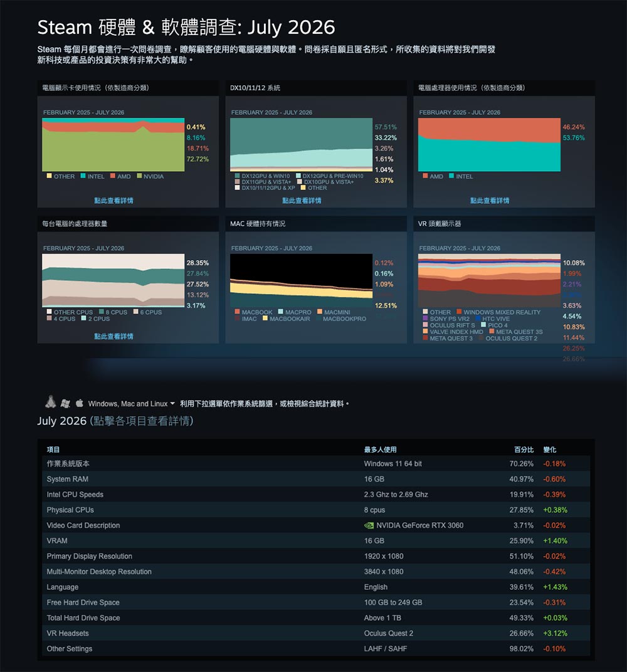Click the MACBOOKAIR legend swatch
The height and width of the screenshot is (672, 627).
pyautogui.click(x=265, y=318)
